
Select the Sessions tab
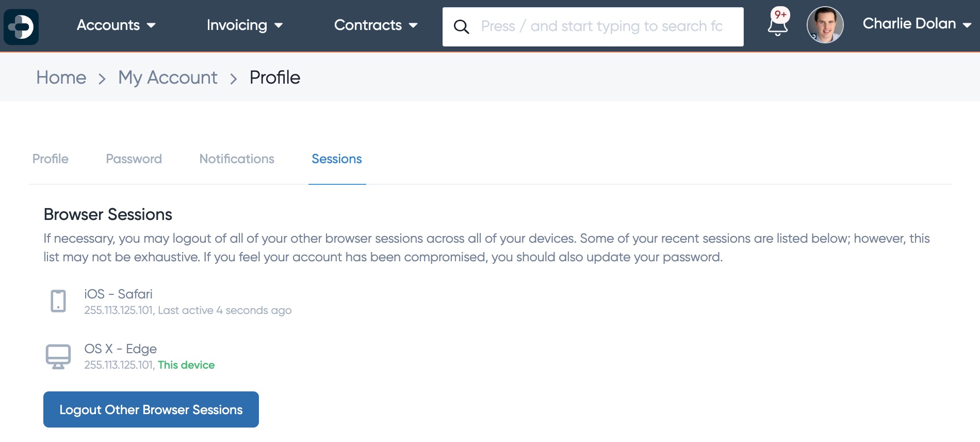[x=337, y=159]
